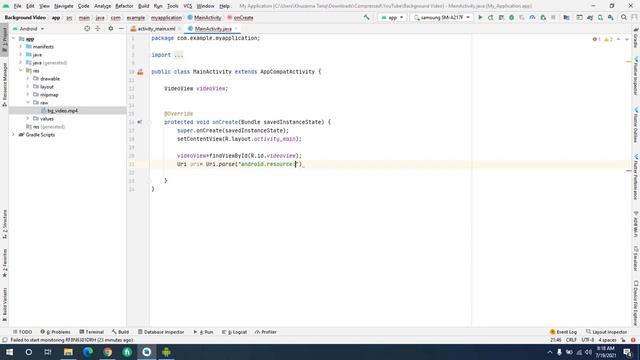This screenshot has height=360, width=640.
Task: Expand the Gradle Scripts node
Action: 13,134
